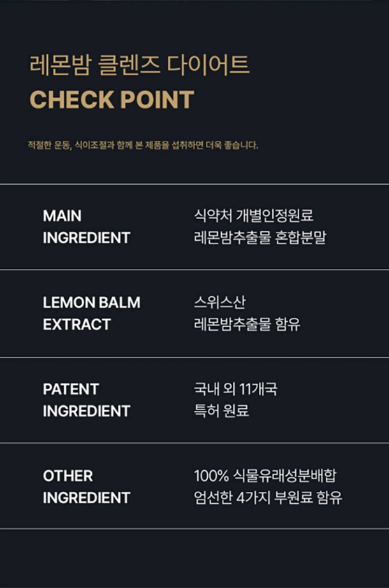This screenshot has width=389, height=588.
Task: Click the CHECK POINT gold heading
Action: [x=112, y=99]
